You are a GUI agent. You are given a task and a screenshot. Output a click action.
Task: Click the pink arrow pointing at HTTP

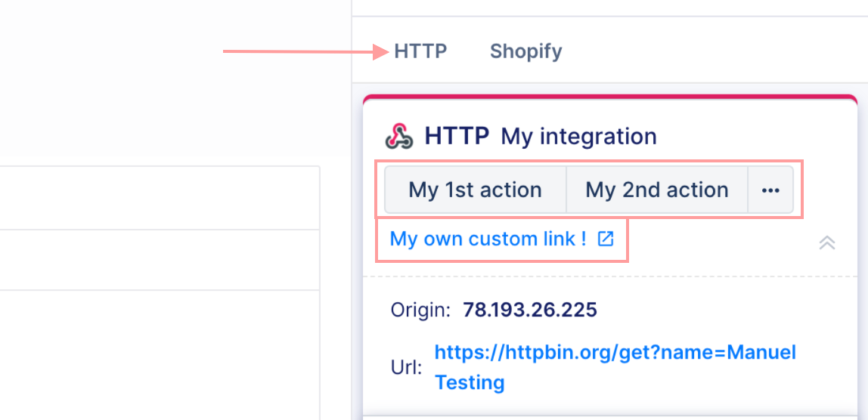[306, 52]
